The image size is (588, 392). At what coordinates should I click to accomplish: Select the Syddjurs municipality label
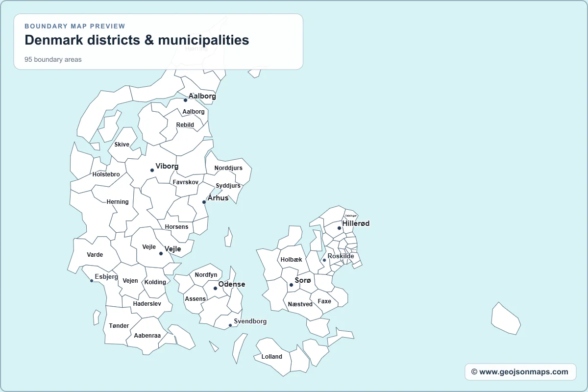pyautogui.click(x=228, y=186)
